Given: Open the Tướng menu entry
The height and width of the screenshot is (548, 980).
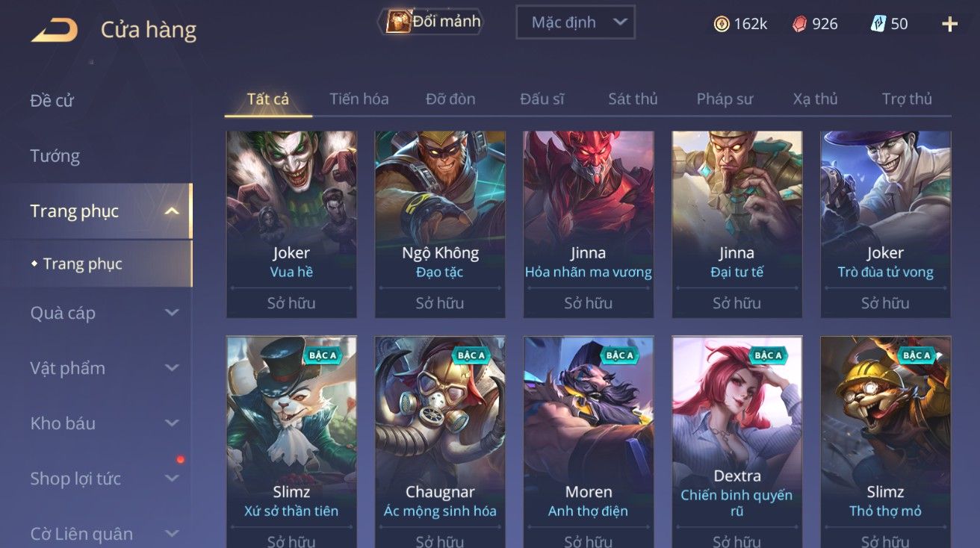Looking at the screenshot, I should [55, 156].
